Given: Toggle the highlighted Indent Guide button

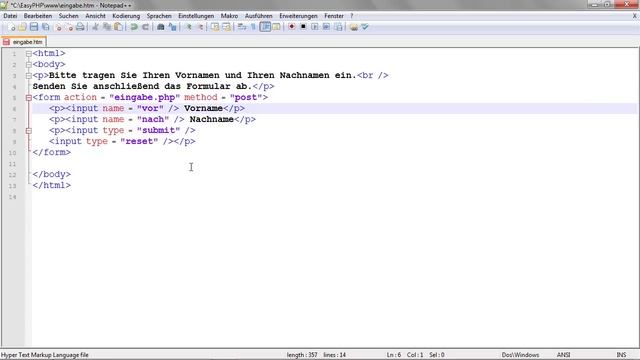Looking at the screenshot, I should click(x=265, y=27).
